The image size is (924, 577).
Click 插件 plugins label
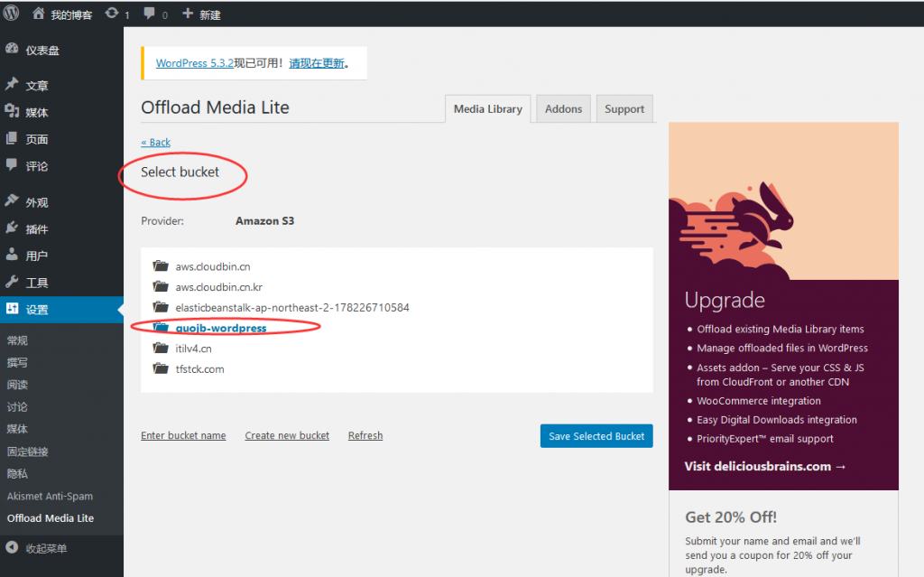click(x=36, y=229)
